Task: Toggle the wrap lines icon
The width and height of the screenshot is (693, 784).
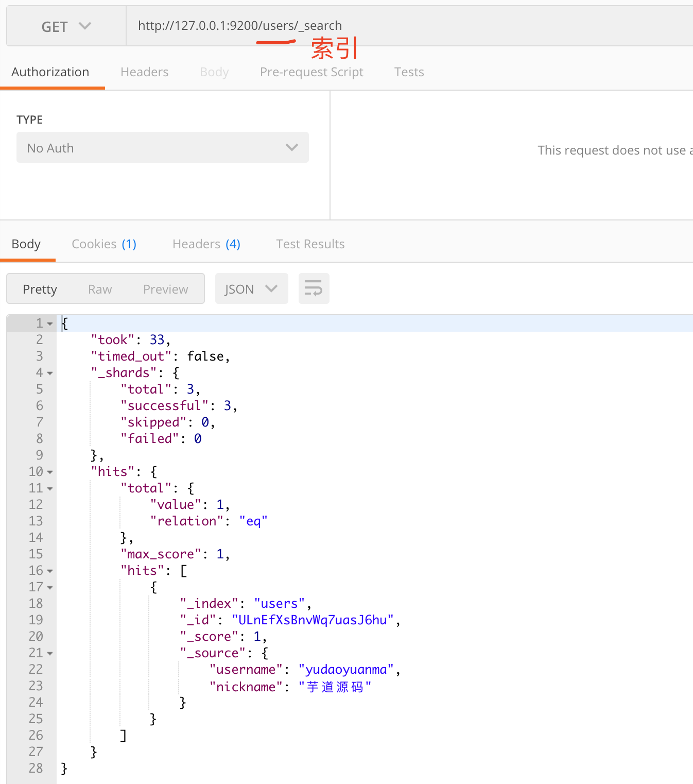Action: pyautogui.click(x=314, y=288)
